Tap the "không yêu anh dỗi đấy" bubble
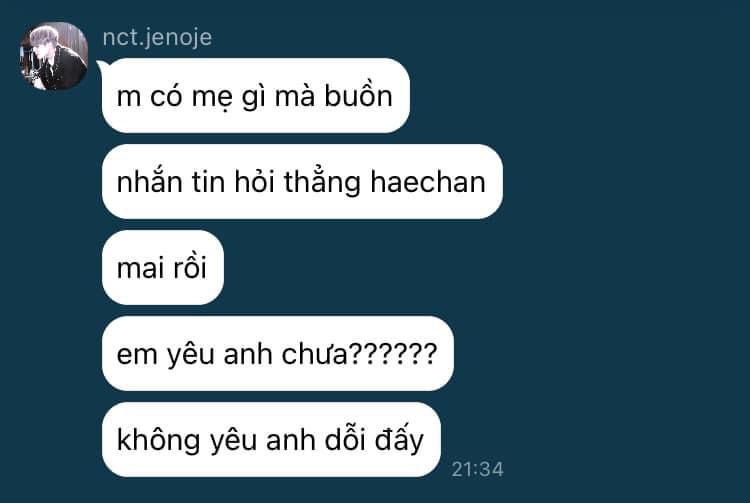 pos(271,439)
